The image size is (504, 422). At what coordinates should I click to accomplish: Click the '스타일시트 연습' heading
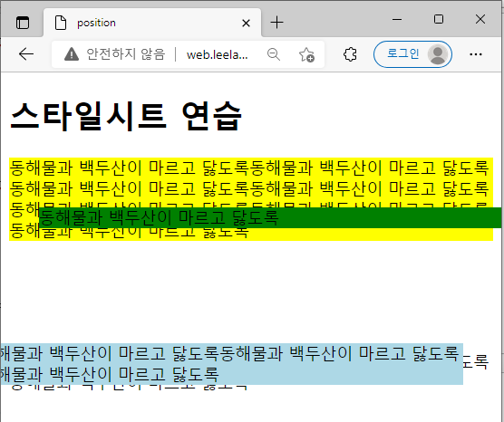click(126, 116)
